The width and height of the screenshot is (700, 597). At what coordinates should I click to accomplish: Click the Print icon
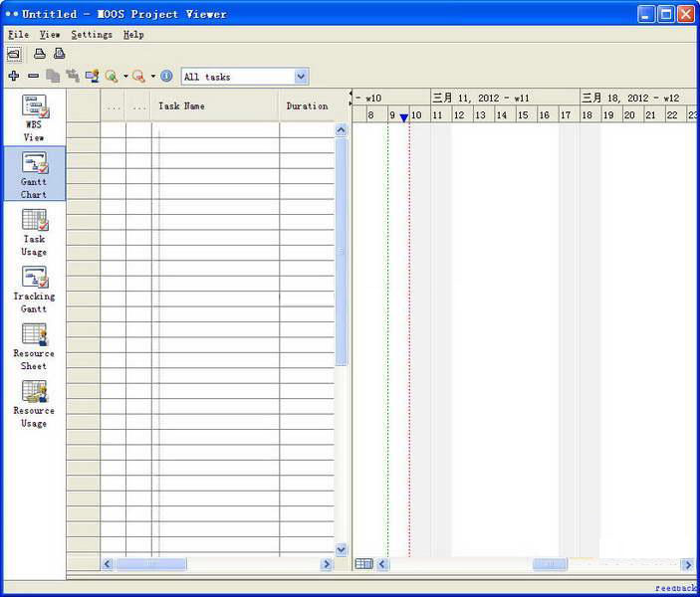(40, 54)
